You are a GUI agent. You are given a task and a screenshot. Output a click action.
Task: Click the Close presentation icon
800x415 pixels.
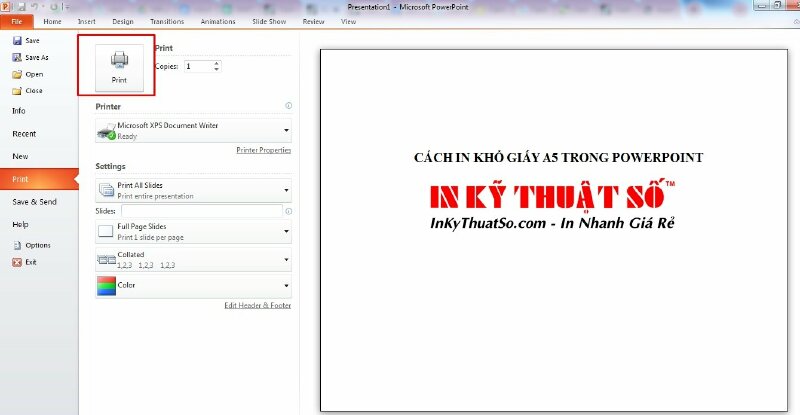click(x=17, y=90)
